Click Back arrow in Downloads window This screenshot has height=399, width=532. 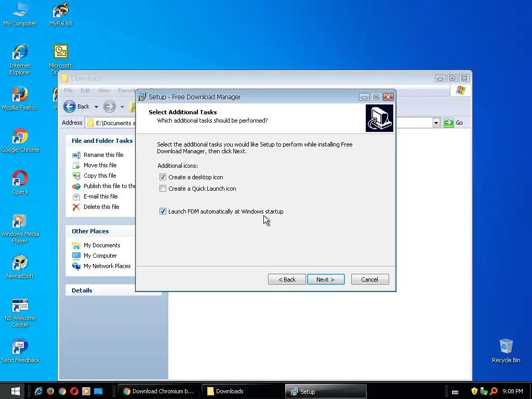[x=70, y=107]
